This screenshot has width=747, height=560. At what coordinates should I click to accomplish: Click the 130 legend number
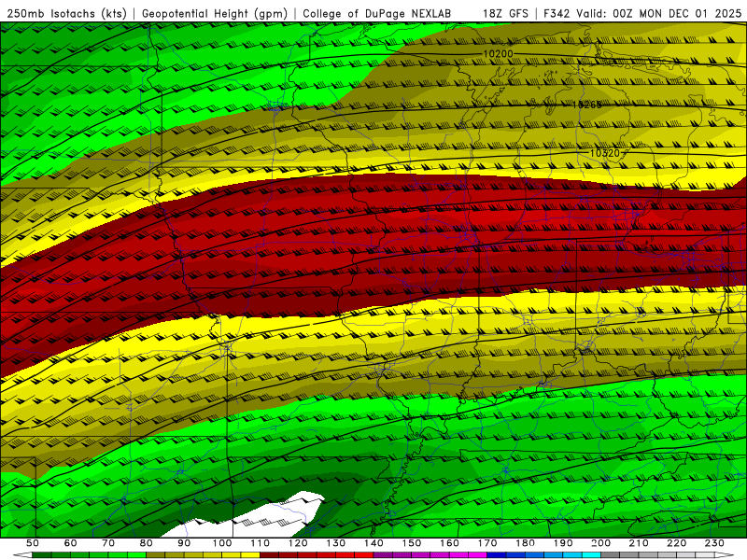pyautogui.click(x=336, y=543)
